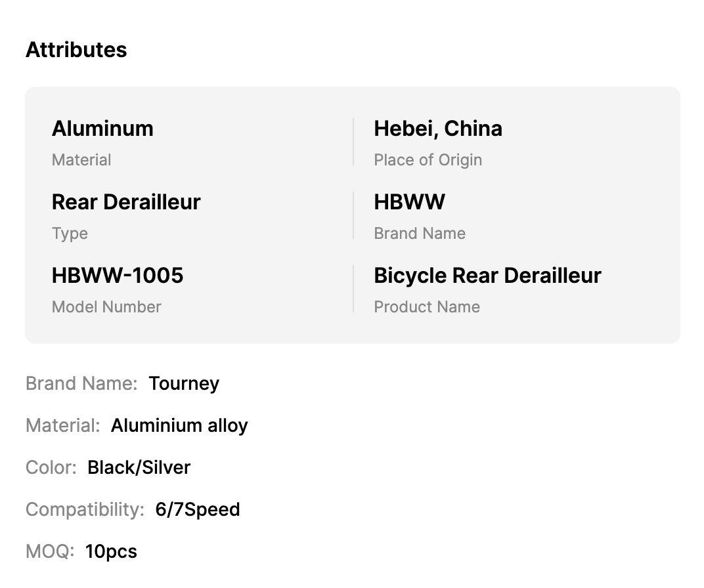Click the MOQ: label

tap(50, 551)
